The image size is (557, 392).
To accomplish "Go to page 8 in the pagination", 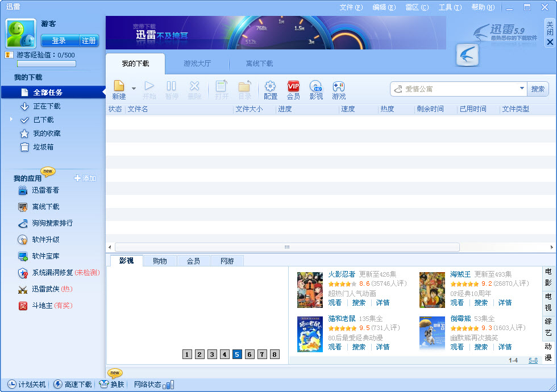I will tap(274, 354).
